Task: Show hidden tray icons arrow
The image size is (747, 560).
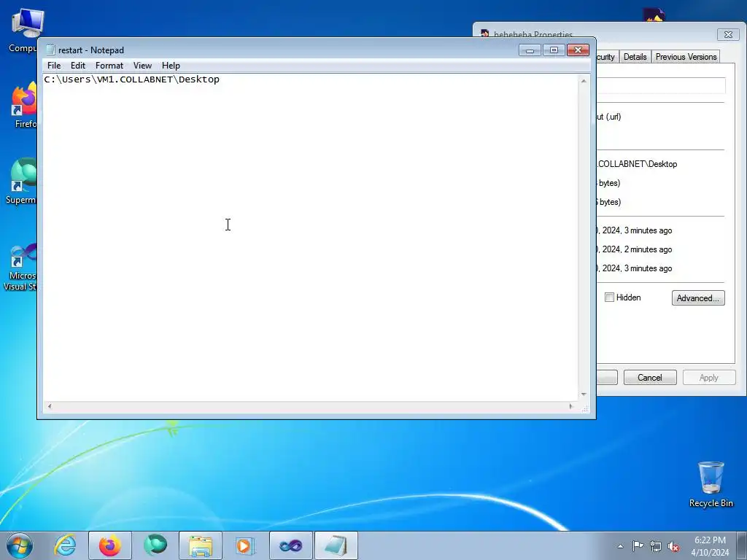Action: coord(620,546)
